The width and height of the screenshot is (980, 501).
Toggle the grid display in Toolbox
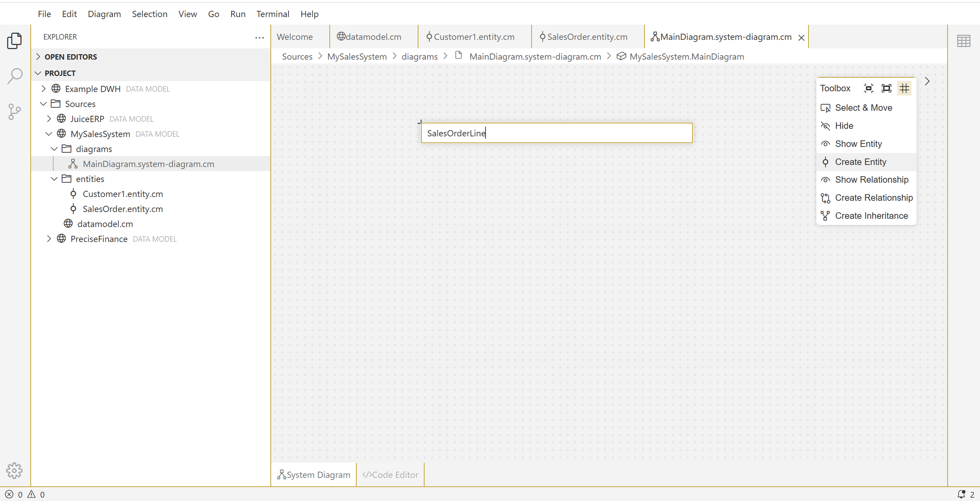click(904, 88)
